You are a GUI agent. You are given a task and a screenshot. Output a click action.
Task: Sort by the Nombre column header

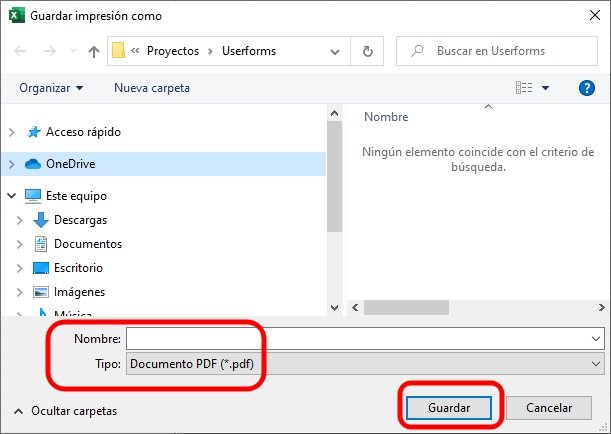pyautogui.click(x=386, y=117)
